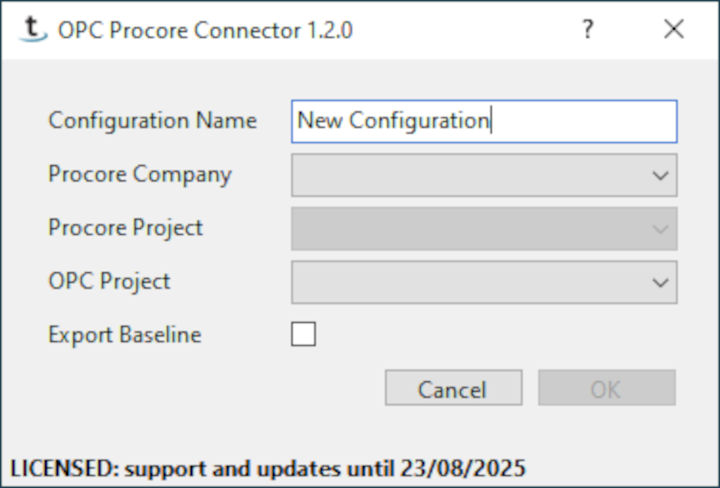720x488 pixels.
Task: Click the LICENSED support and updates status text
Action: [268, 469]
